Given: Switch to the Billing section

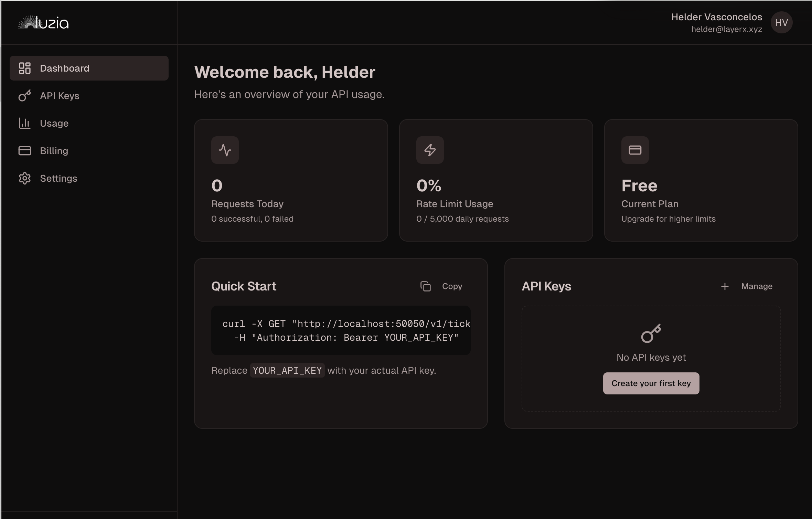Looking at the screenshot, I should coord(54,150).
